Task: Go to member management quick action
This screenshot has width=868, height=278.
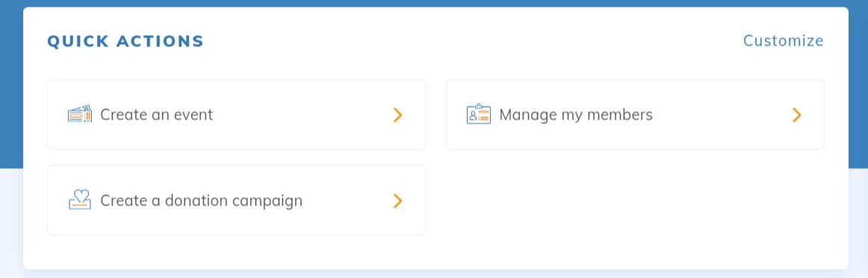Action: click(x=635, y=114)
